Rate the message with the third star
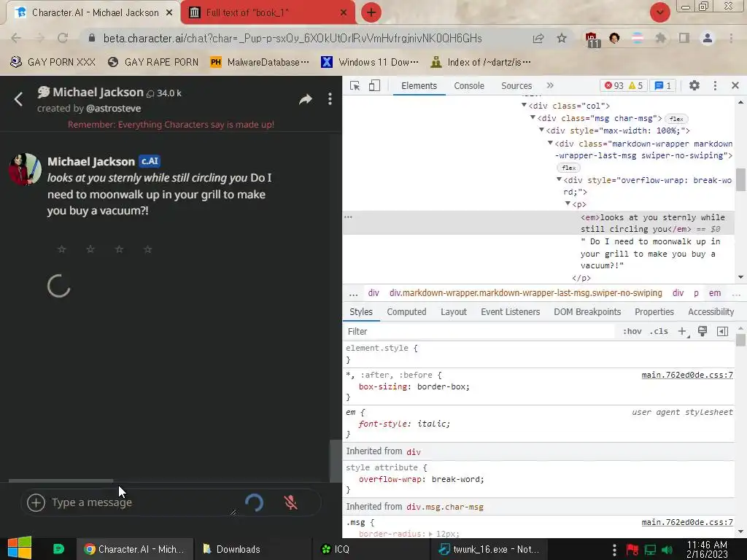The width and height of the screenshot is (747, 560). (119, 249)
